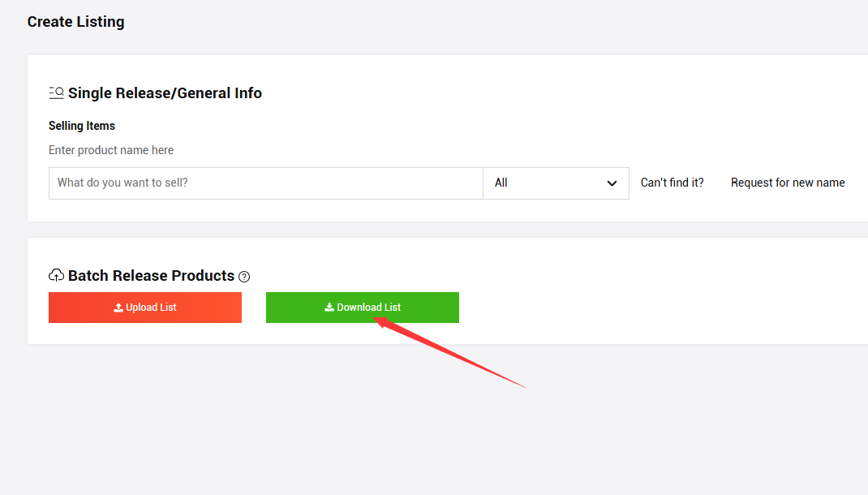
Task: Open the "All" category combo box
Action: point(556,183)
